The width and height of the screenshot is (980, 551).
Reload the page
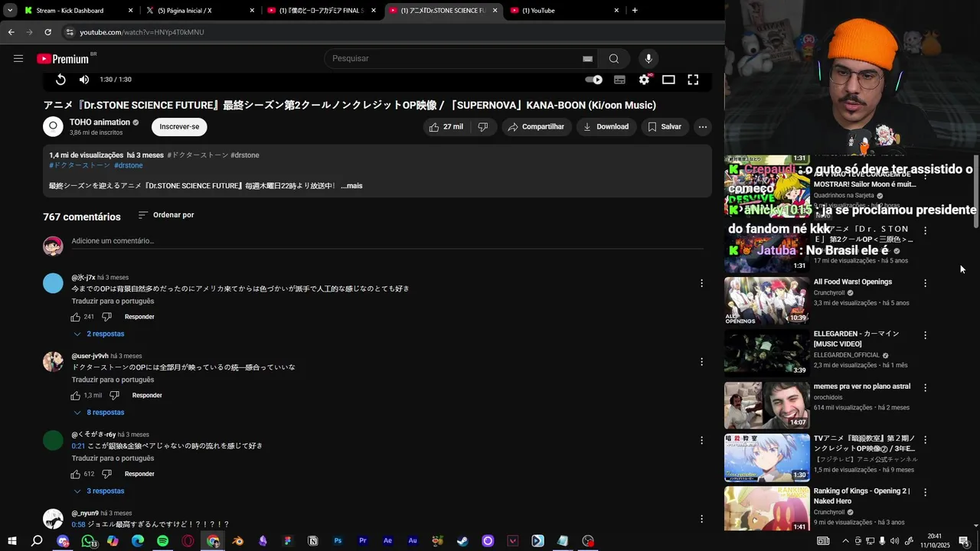click(x=47, y=32)
